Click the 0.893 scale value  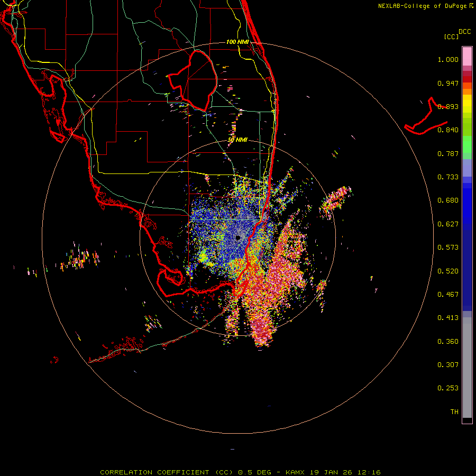click(x=448, y=106)
